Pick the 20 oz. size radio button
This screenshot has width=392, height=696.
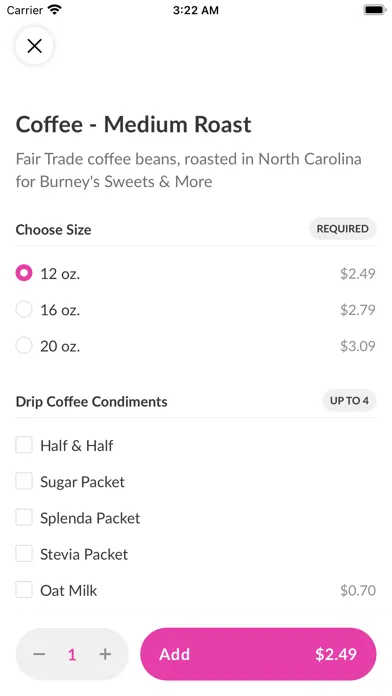pos(24,345)
